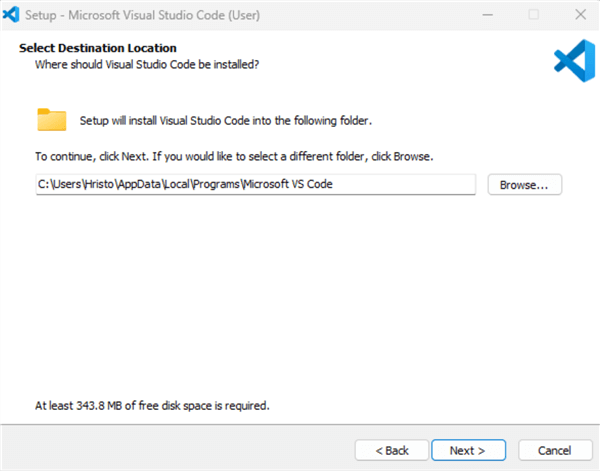600x471 pixels.
Task: Click the 'Setup - Microsoft Visual Studio Code (User)' title
Action: pos(142,15)
